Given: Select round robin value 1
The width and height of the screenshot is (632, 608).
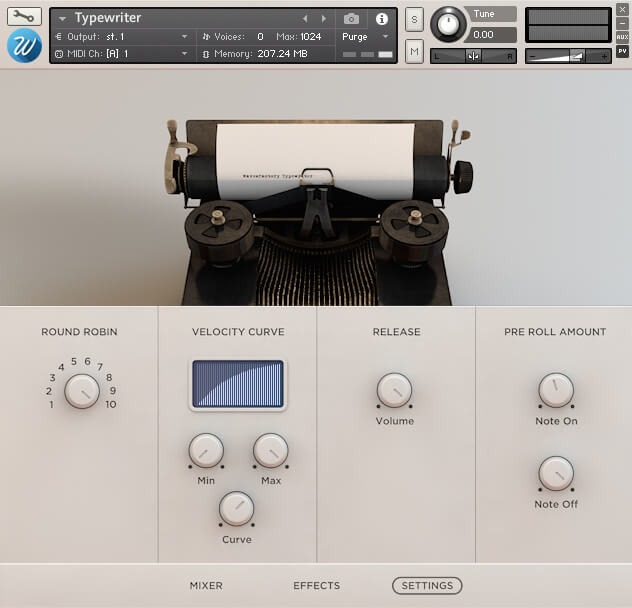Looking at the screenshot, I should point(51,404).
